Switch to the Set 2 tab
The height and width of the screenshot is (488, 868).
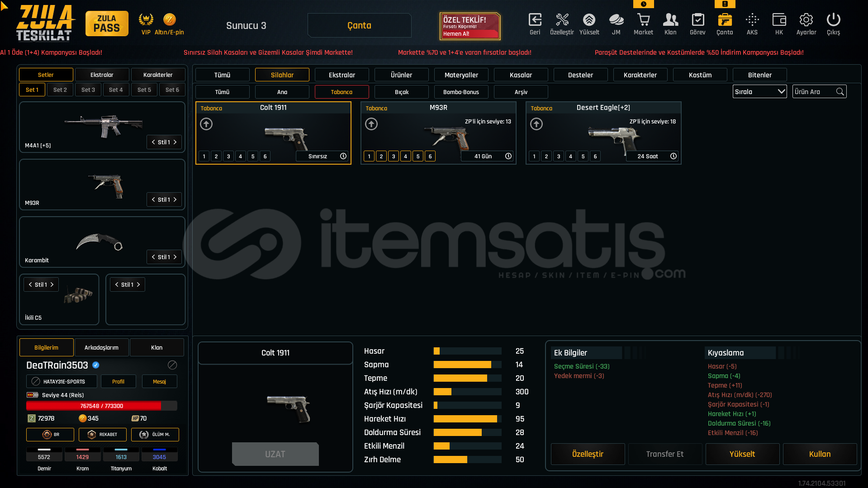click(x=60, y=90)
